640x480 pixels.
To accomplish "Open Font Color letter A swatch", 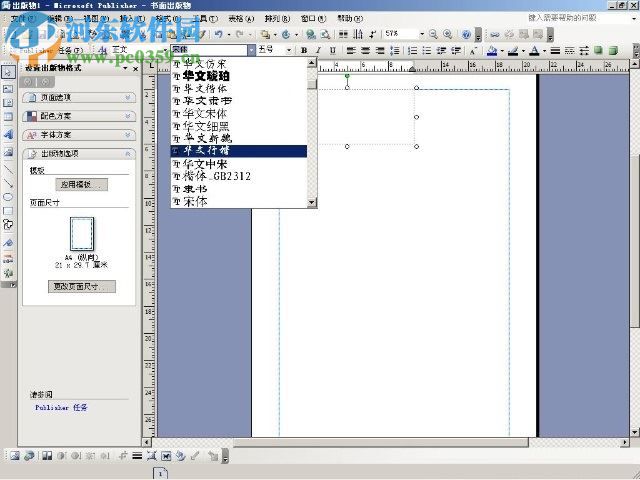I will pyautogui.click(x=534, y=51).
